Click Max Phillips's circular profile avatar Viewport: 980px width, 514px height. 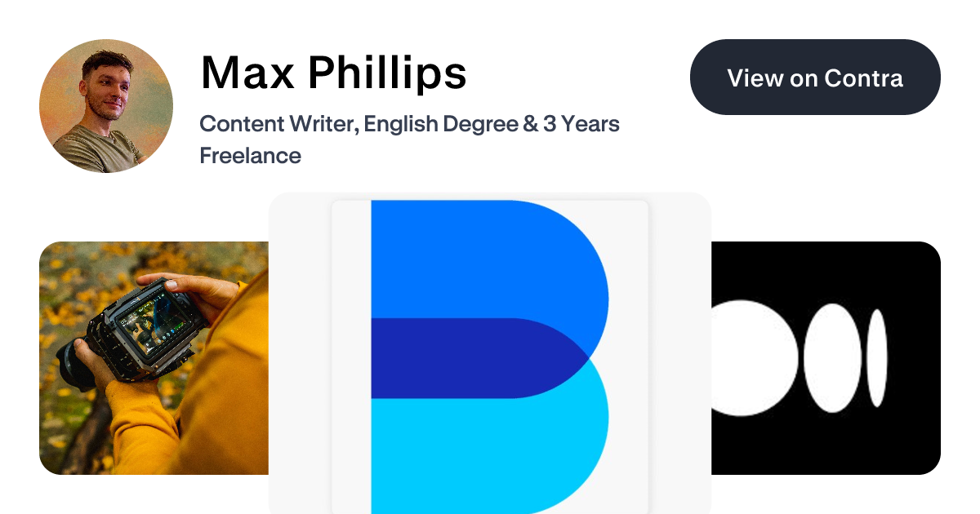pyautogui.click(x=105, y=104)
